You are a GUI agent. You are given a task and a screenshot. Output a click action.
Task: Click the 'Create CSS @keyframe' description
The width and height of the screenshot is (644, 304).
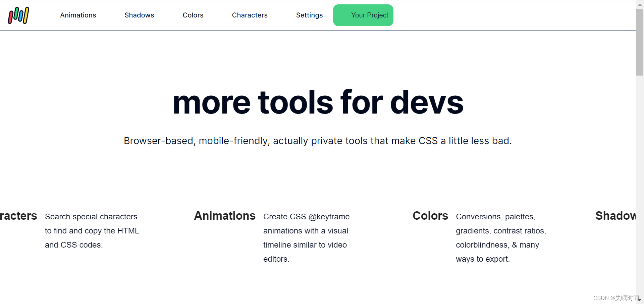(307, 238)
